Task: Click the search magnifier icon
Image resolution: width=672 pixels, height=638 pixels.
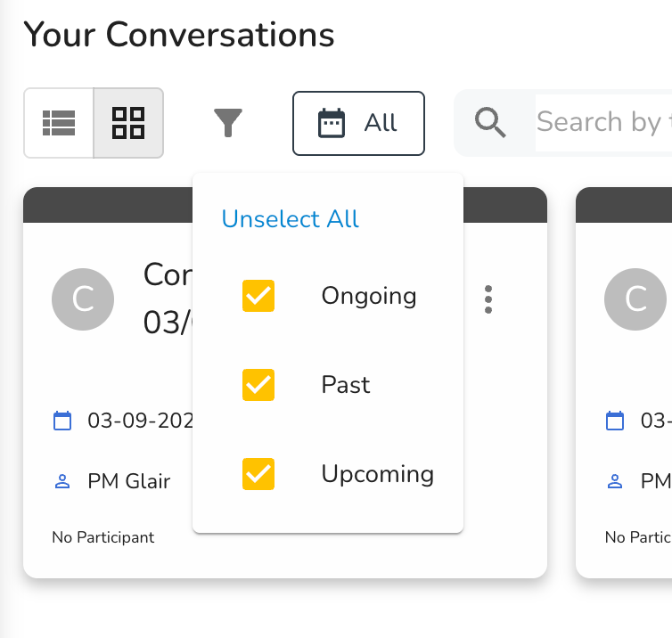Action: (490, 122)
